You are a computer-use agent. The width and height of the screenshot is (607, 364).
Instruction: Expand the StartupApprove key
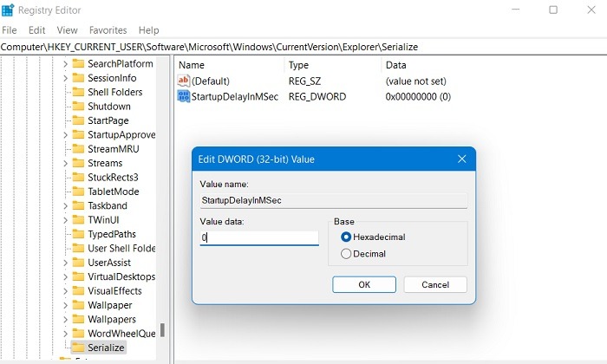[65, 135]
